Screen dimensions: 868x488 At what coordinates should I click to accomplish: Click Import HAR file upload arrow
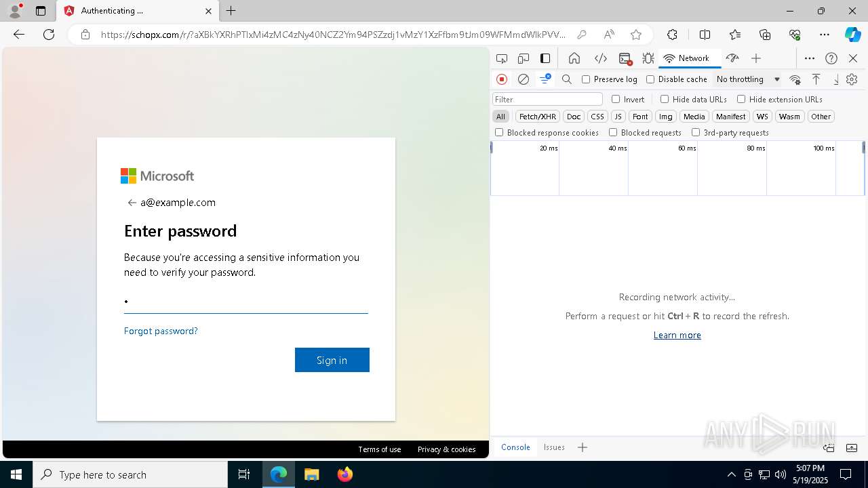click(x=816, y=79)
